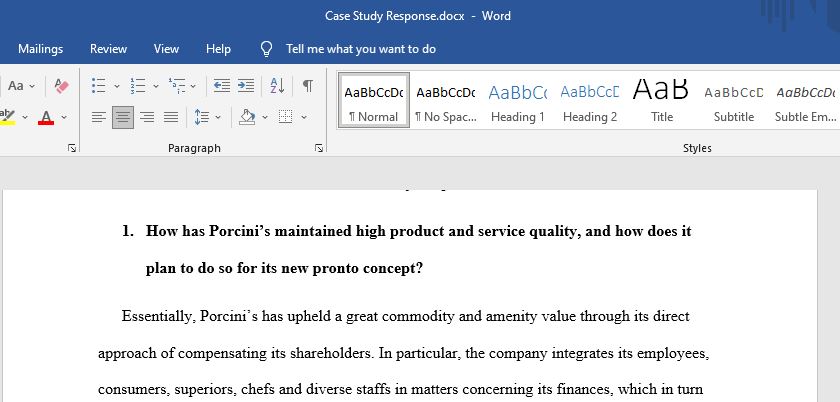Viewport: 840px width, 402px height.
Task: Open the Shading color dropdown arrow
Action: [x=265, y=117]
